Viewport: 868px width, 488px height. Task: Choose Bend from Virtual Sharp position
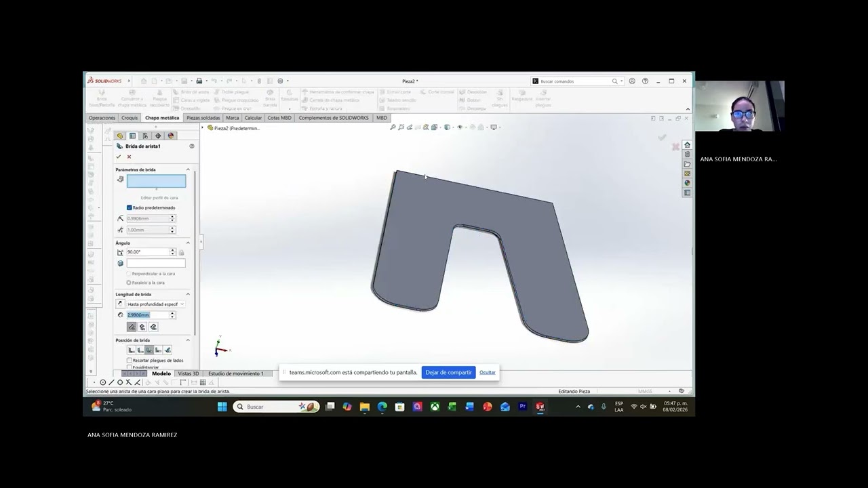tap(158, 350)
